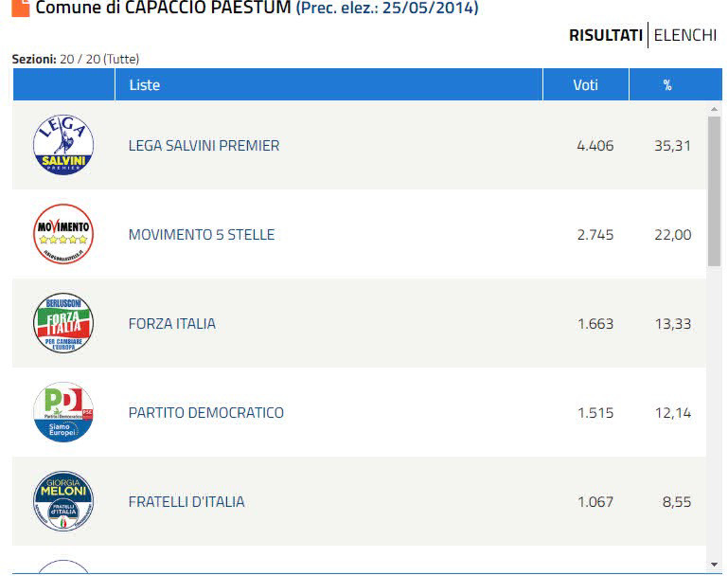Select the FRATELLI D'ITALIA list name
728x576 pixels.
(x=186, y=502)
